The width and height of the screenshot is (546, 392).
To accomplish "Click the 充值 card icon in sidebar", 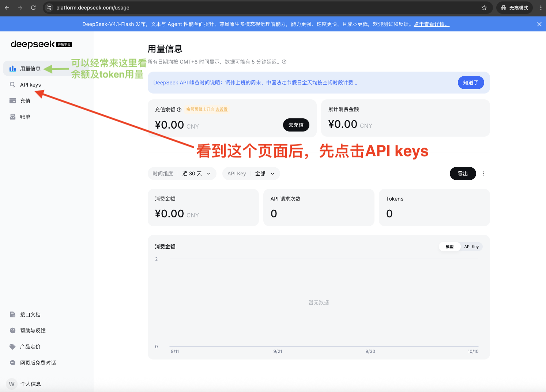I will 13,101.
